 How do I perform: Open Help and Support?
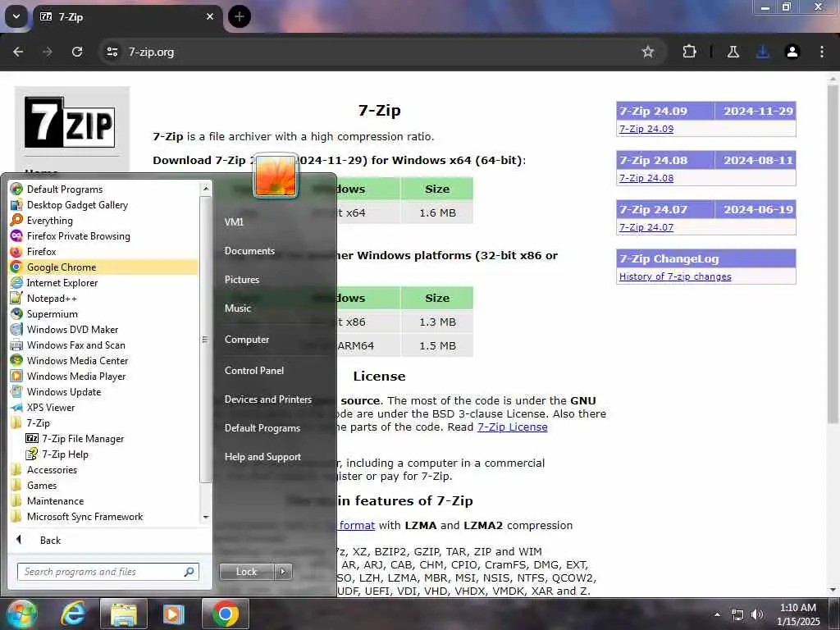pos(263,457)
